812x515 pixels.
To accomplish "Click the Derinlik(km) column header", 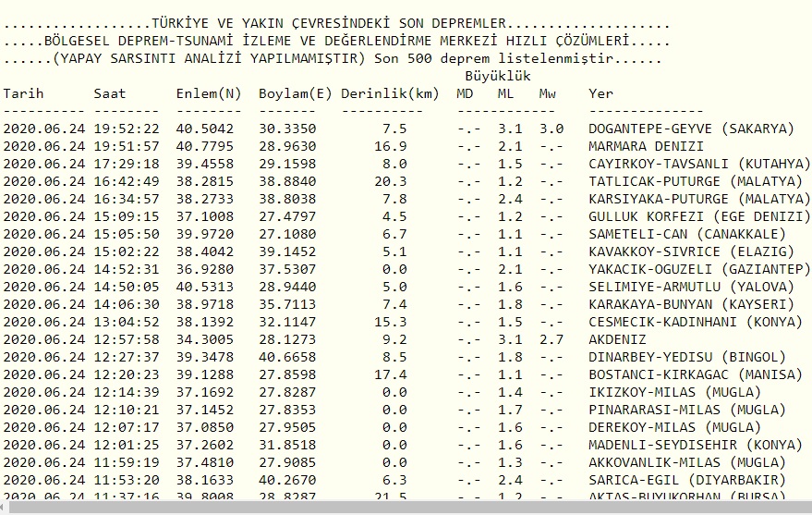I will (390, 93).
